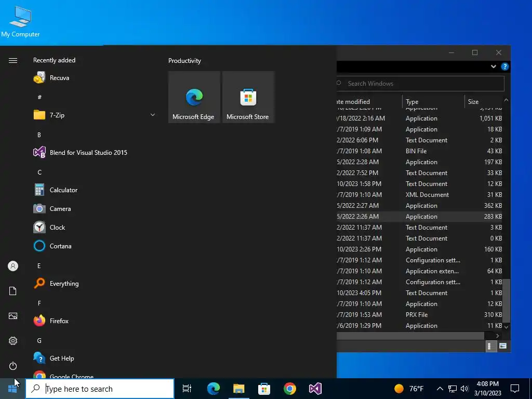The height and width of the screenshot is (399, 532).
Task: Launch Chrome from the taskbar
Action: pos(290,389)
